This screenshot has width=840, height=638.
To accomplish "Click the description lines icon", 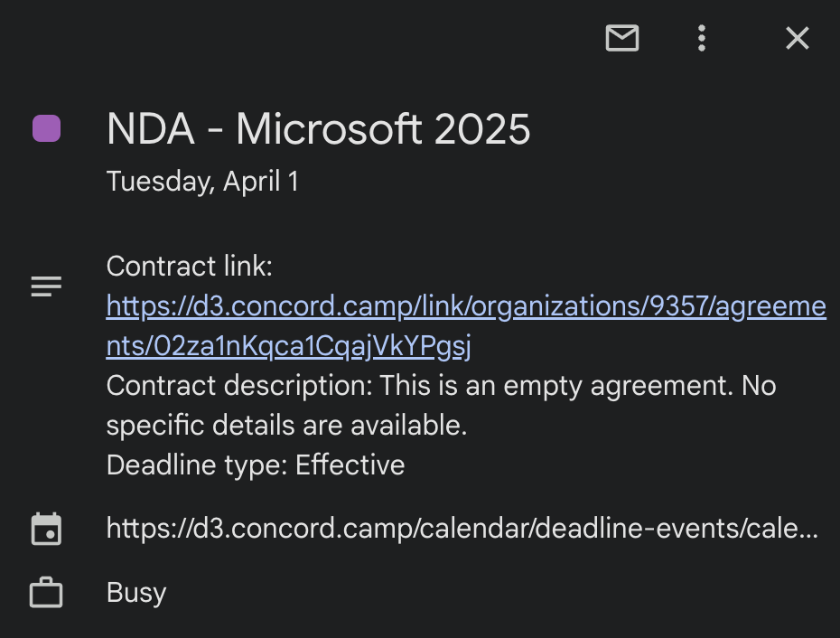I will tap(47, 287).
